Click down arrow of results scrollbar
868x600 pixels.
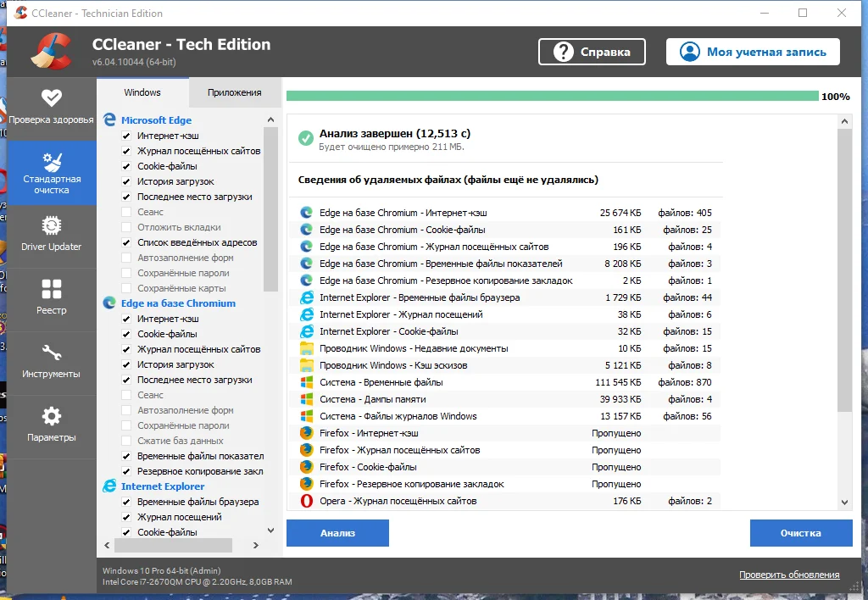click(844, 503)
